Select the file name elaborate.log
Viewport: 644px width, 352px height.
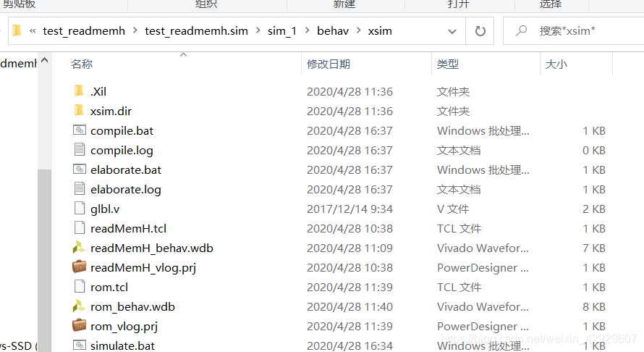coord(126,190)
